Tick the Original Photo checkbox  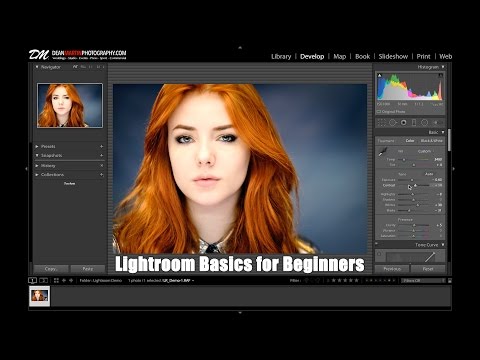379,112
